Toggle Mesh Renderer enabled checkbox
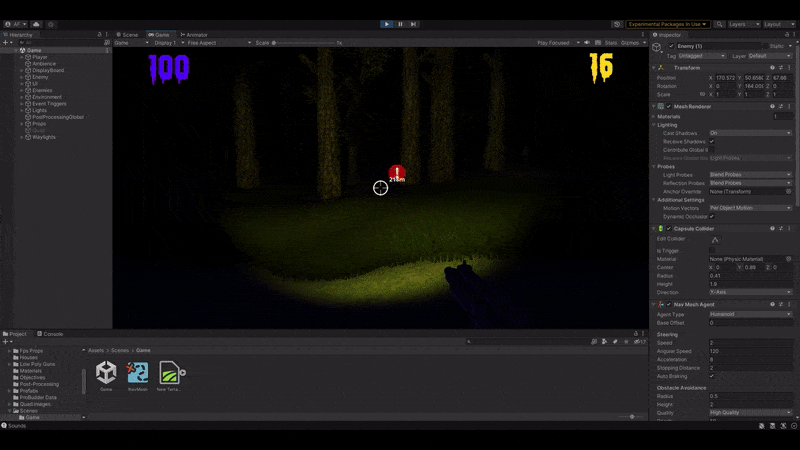This screenshot has height=450, width=800. point(669,107)
